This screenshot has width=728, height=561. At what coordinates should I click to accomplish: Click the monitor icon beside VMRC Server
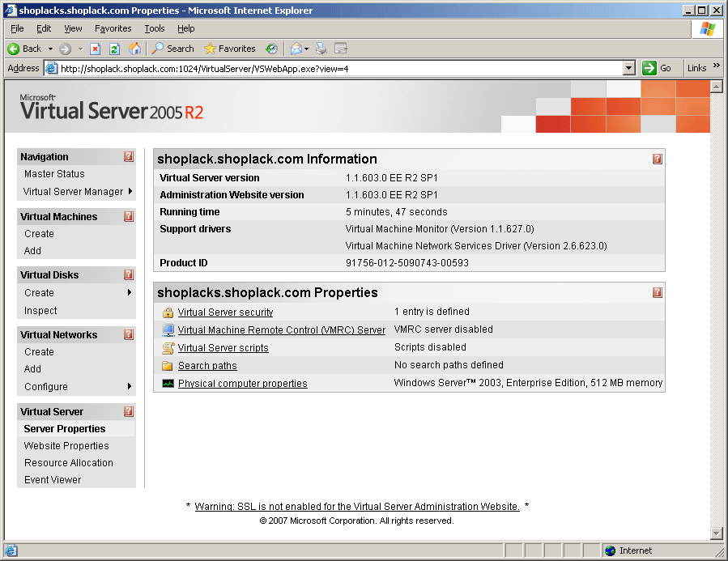click(x=168, y=330)
